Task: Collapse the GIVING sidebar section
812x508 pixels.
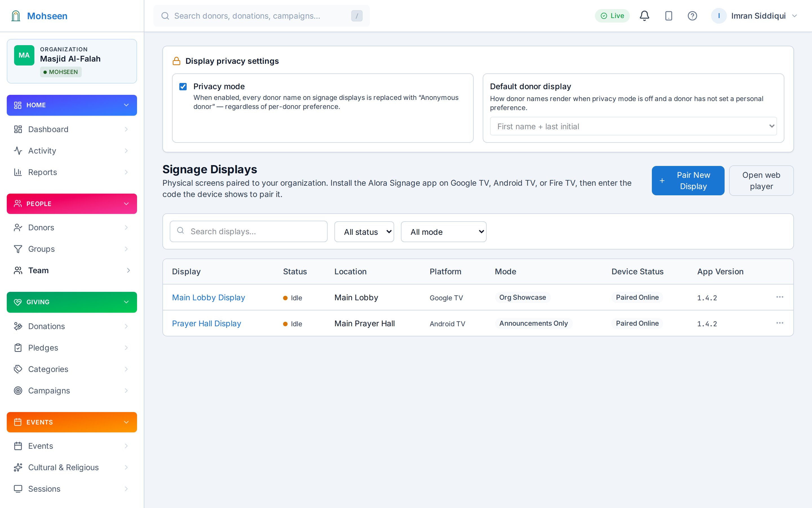Action: pos(72,302)
